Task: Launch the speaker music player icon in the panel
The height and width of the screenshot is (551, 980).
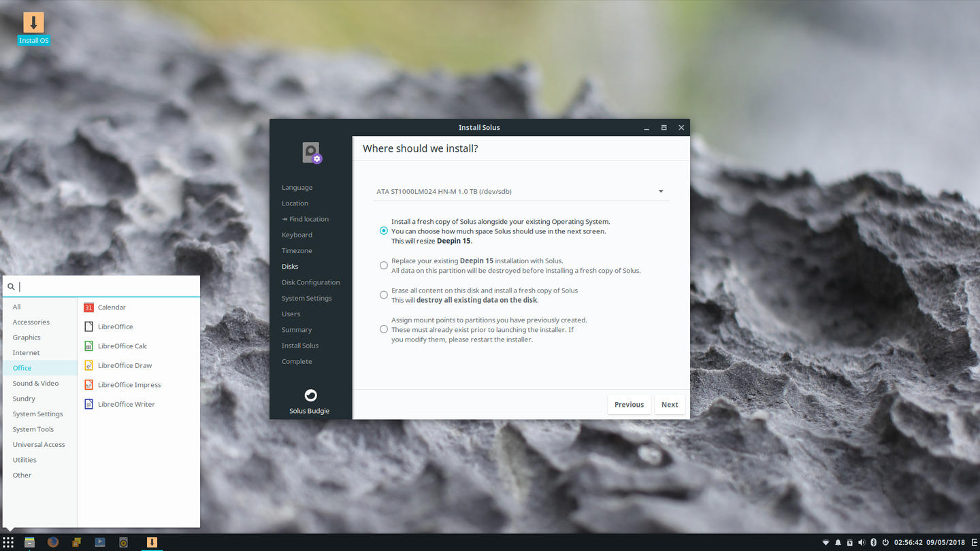Action: point(123,542)
